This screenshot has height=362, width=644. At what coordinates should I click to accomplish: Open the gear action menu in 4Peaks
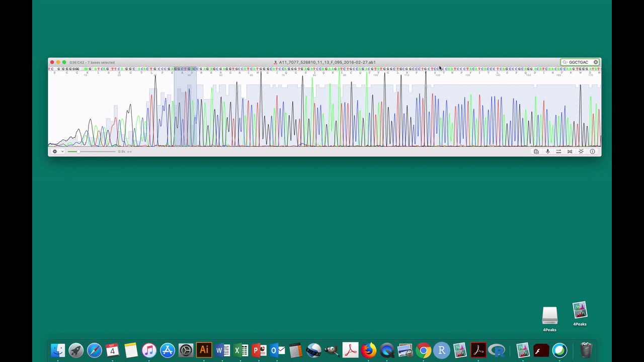pos(55,151)
